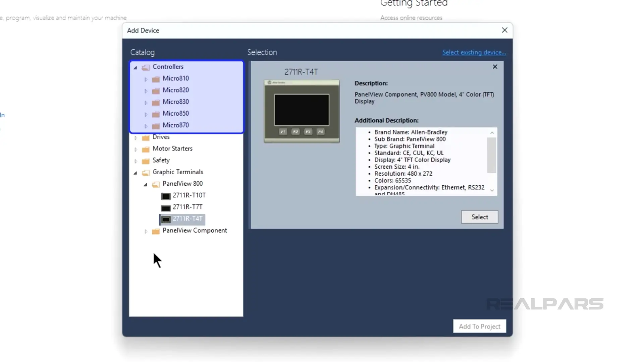Choose the 2711R-T7T terminal
This screenshot has width=644, height=362.
(x=187, y=207)
